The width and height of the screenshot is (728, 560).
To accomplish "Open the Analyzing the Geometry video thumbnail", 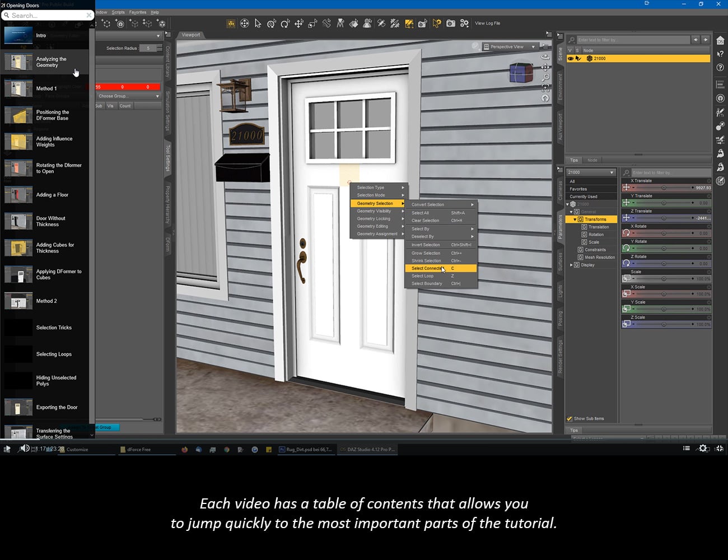I will 18,62.
